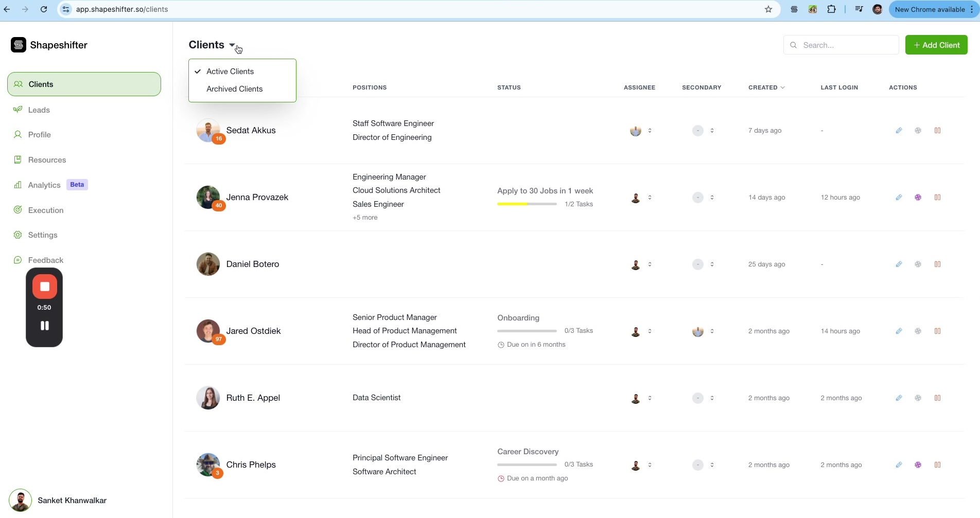Select the checked Active Clients option
The image size is (980, 518).
(230, 72)
